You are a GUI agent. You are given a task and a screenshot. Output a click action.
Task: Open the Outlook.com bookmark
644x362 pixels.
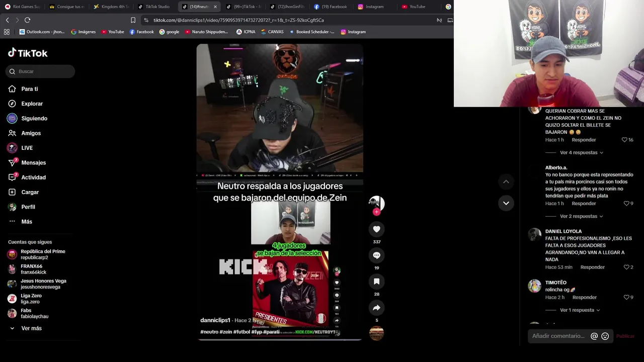coord(42,32)
